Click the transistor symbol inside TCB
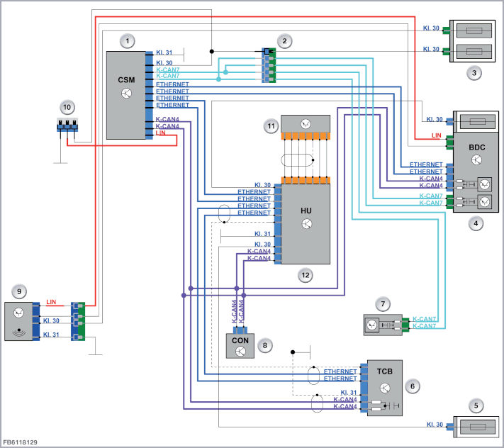 [x=385, y=388]
